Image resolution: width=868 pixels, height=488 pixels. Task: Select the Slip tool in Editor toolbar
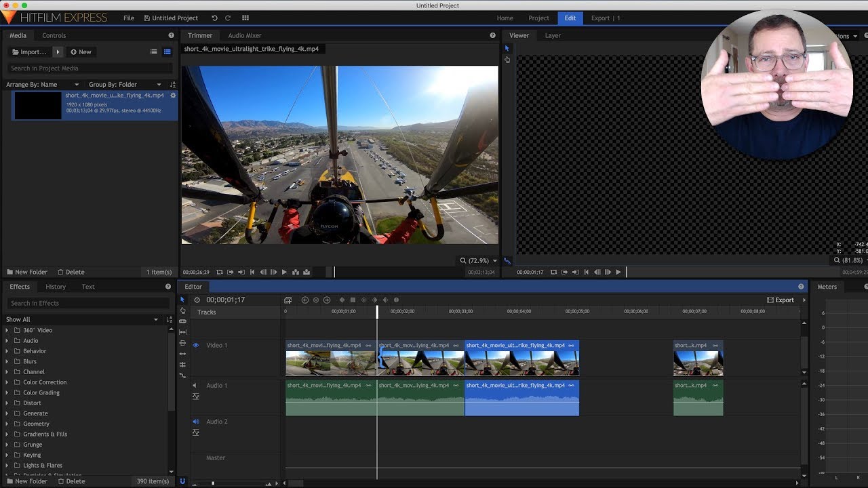point(182,332)
